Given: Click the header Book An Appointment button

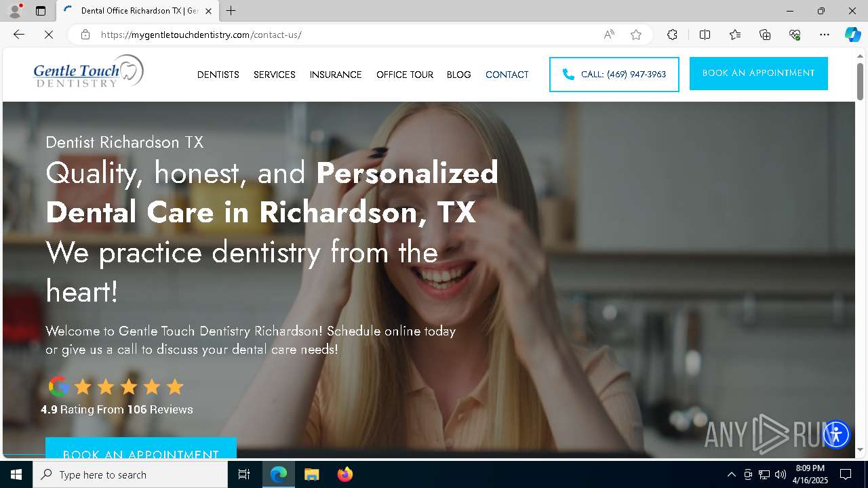Looking at the screenshot, I should (x=759, y=73).
